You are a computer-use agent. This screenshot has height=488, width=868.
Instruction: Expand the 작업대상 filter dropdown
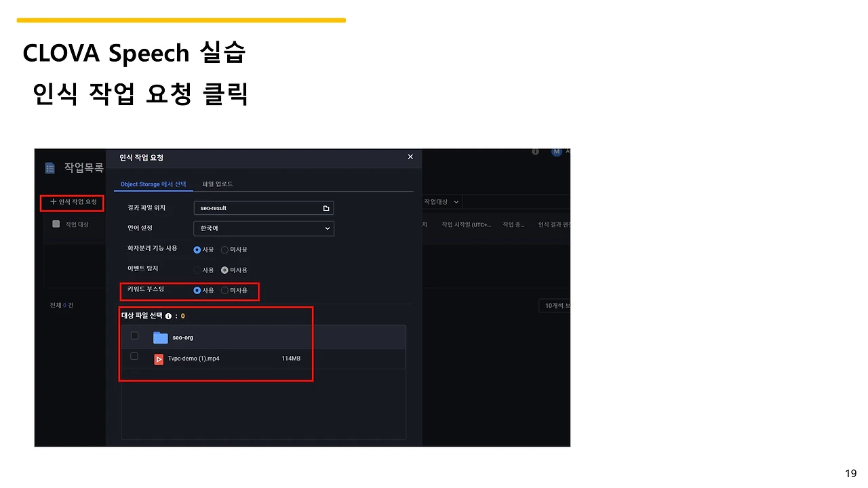[x=442, y=202]
